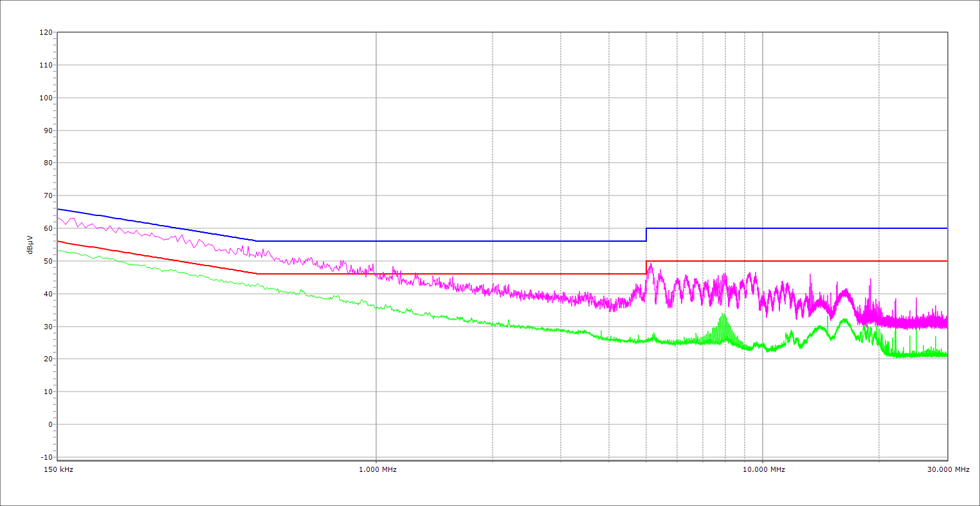This screenshot has height=506, width=980.
Task: Click the 30.000 MHz x-axis label
Action: pos(948,469)
